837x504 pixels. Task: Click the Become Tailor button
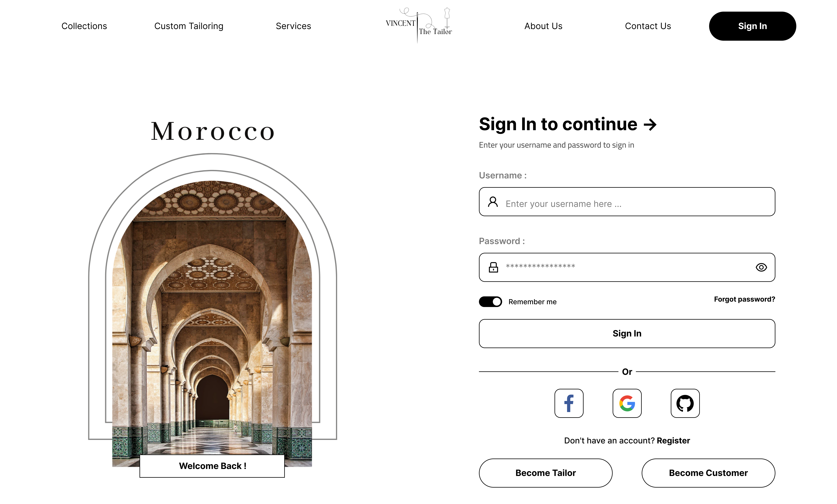[x=545, y=472]
